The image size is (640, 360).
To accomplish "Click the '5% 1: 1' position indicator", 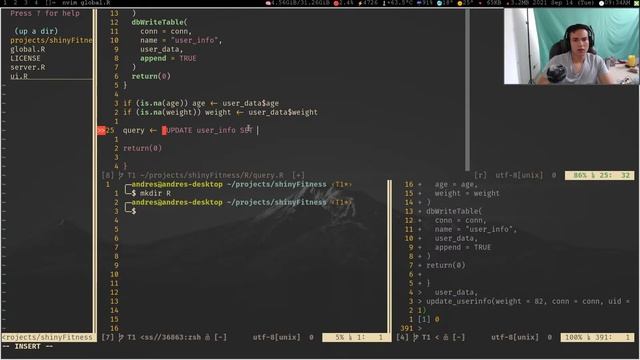I will click(x=355, y=338).
